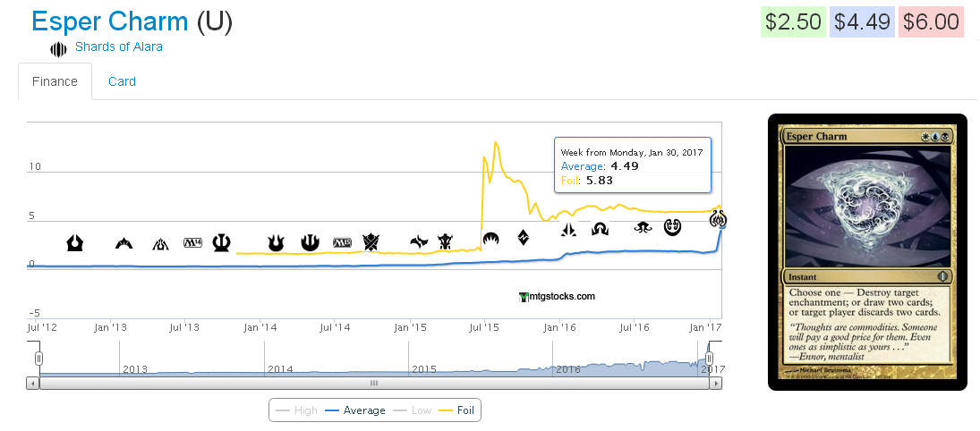
Task: Click the Gatecrash set symbol on chart
Action: 124,243
